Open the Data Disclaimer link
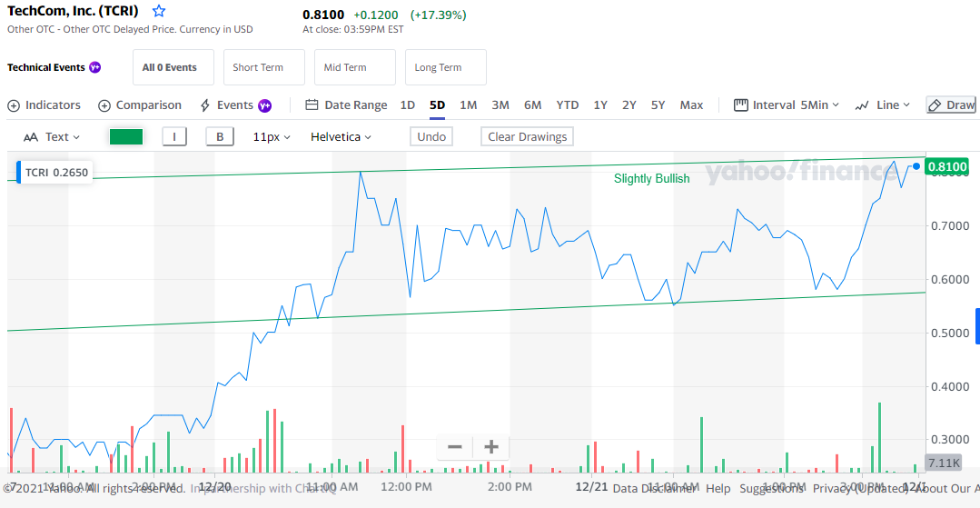Image resolution: width=980 pixels, height=508 pixels. (654, 489)
